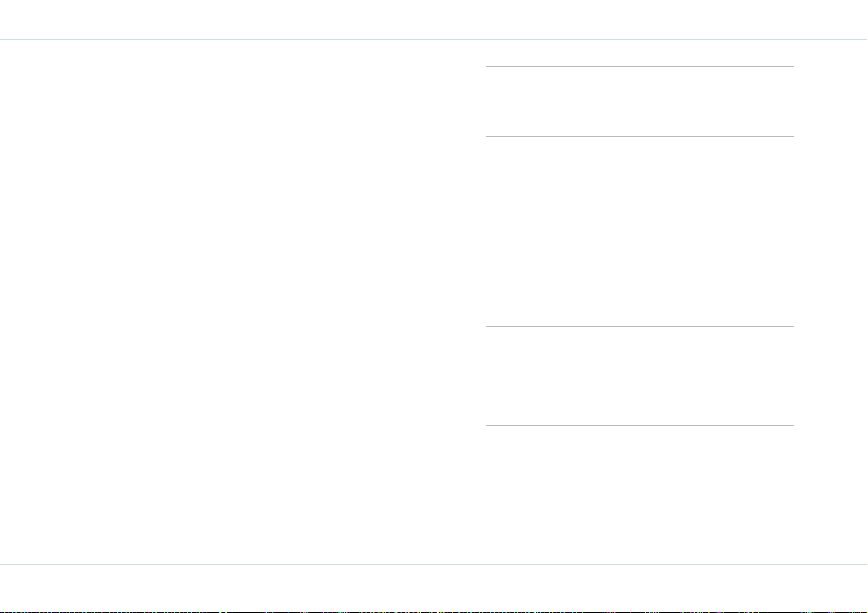Click the first divider in right panel
The image size is (868, 613).
pyautogui.click(x=640, y=66)
